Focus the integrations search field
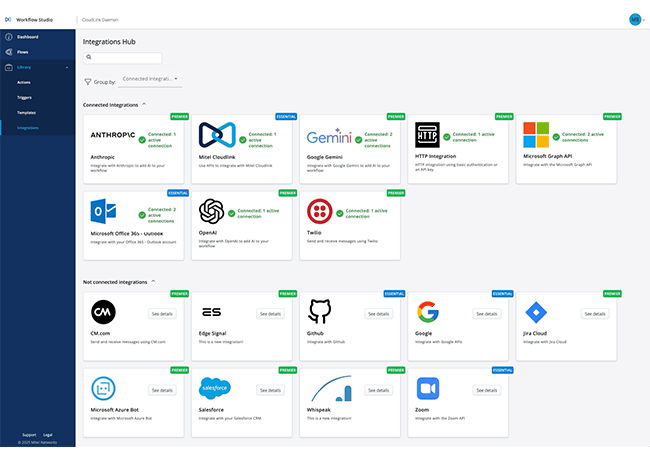Screen dimensions: 650x460 [122, 58]
